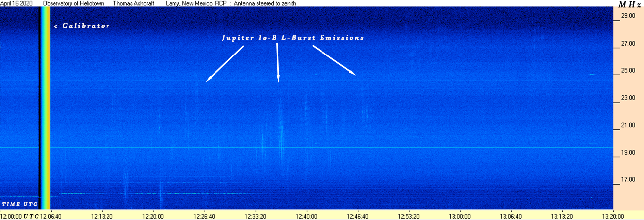Viewport: 644px width, 220px height.
Task: Click the name Thomas Ashcraft in the header
Action: [133, 3]
